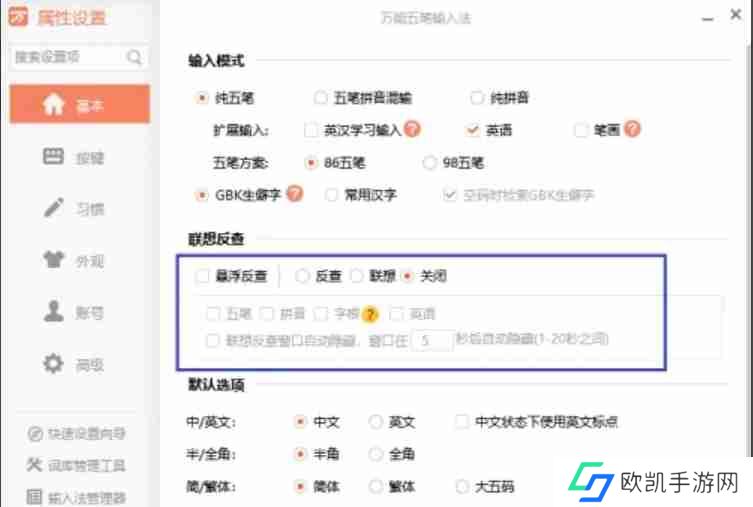Viewport: 753px width, 507px height.
Task: Close the 属性设置 window
Action: [x=735, y=15]
